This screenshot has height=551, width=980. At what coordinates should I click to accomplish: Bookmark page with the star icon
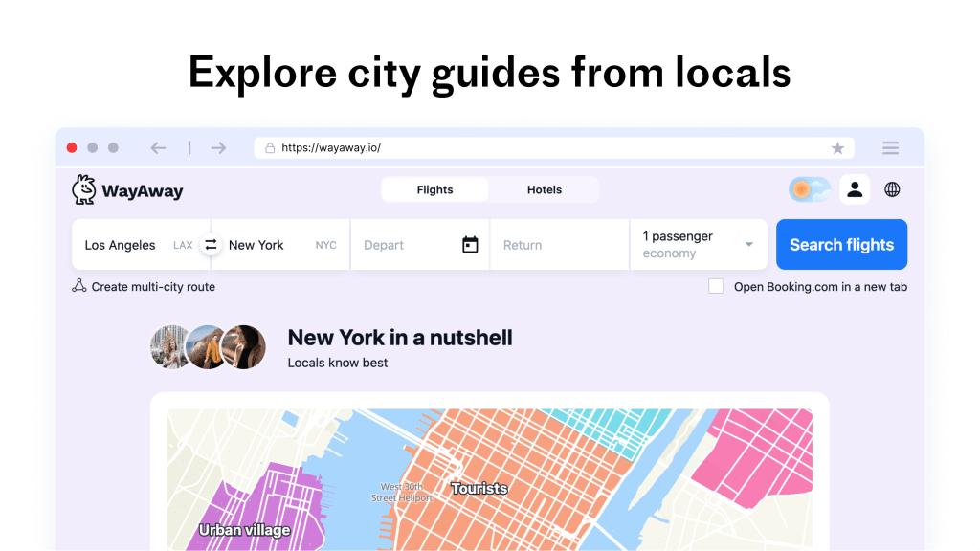837,148
